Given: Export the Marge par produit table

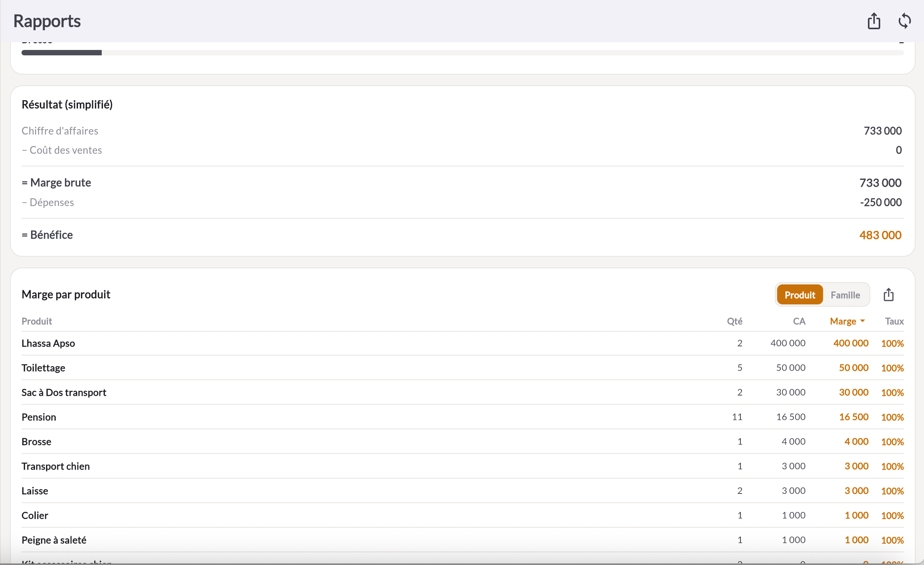Looking at the screenshot, I should 888,295.
